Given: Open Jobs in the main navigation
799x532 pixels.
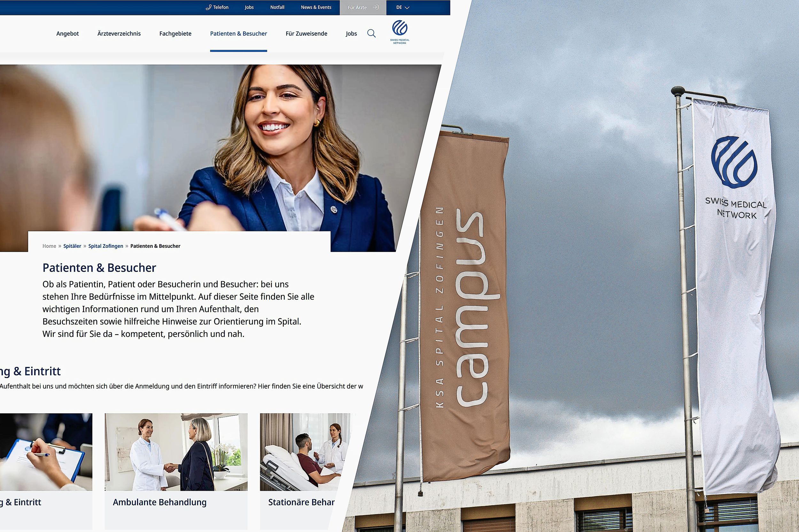Looking at the screenshot, I should point(351,34).
